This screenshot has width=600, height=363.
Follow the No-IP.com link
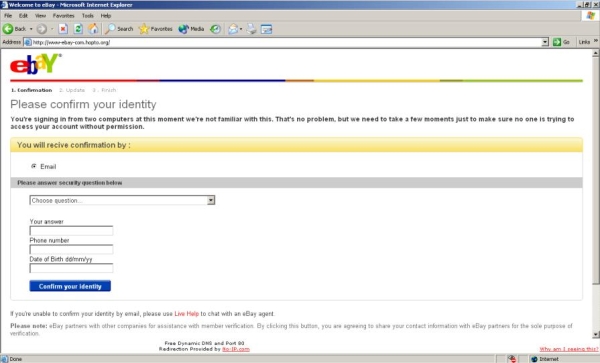236,349
